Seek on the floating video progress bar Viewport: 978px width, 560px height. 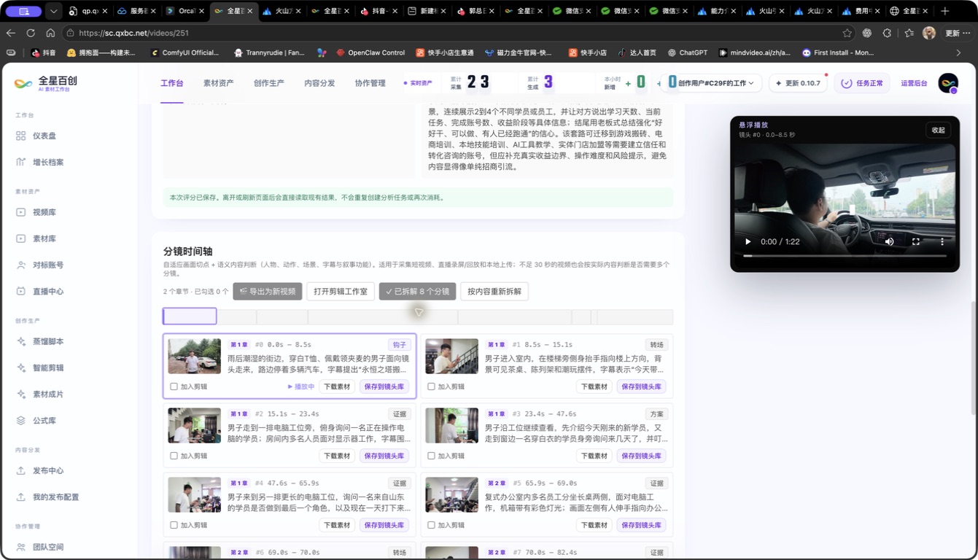[845, 256]
